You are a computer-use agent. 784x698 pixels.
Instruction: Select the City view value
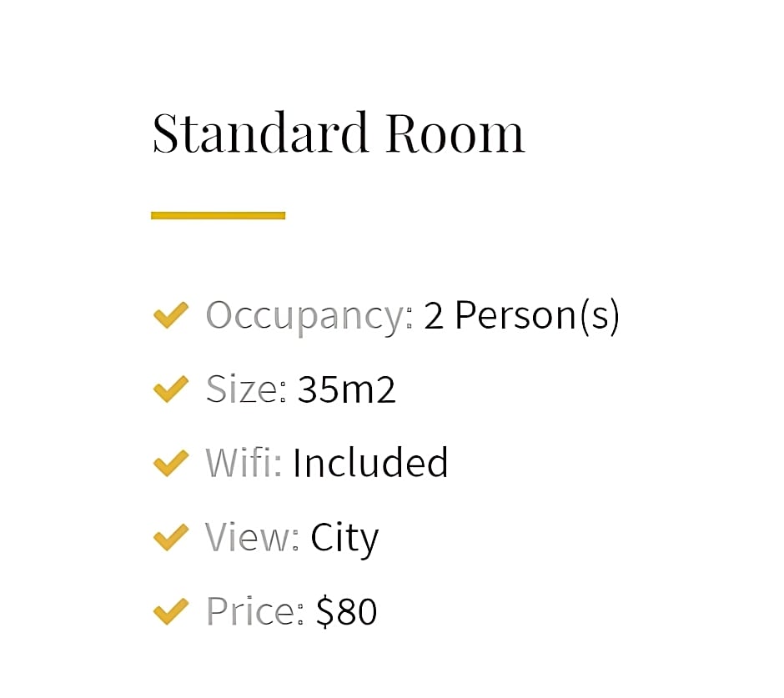(344, 540)
